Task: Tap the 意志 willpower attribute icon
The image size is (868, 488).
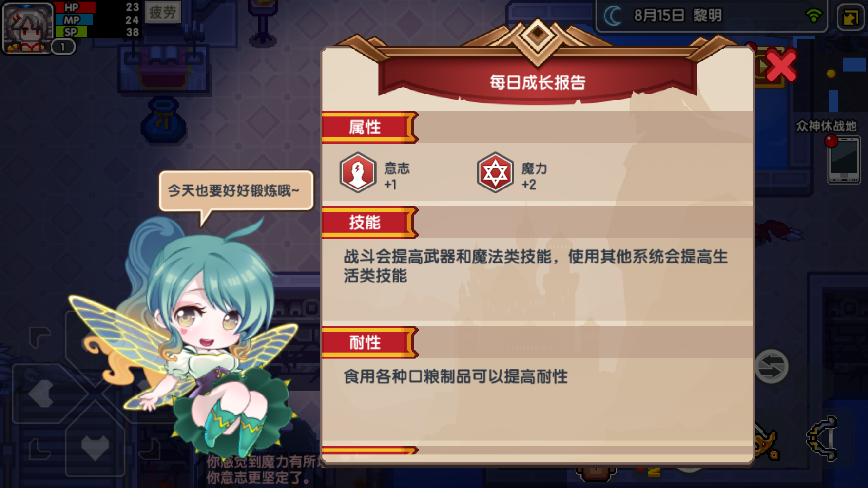Action: click(358, 172)
